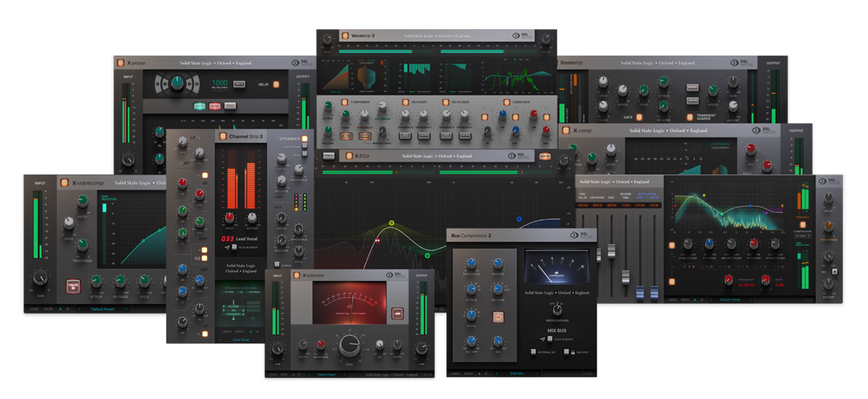The width and height of the screenshot is (868, 399).
Task: Select preset slot A in Bus Compressor 2
Action: pos(479,373)
